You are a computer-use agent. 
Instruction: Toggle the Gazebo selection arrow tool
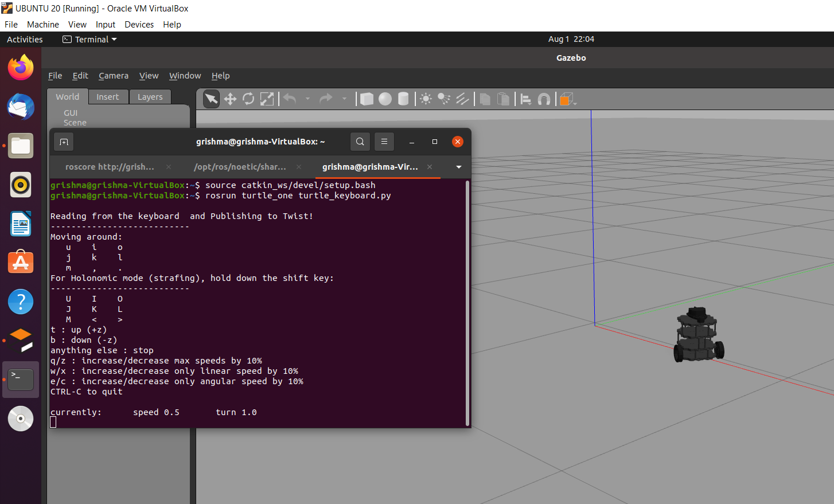[x=211, y=99]
